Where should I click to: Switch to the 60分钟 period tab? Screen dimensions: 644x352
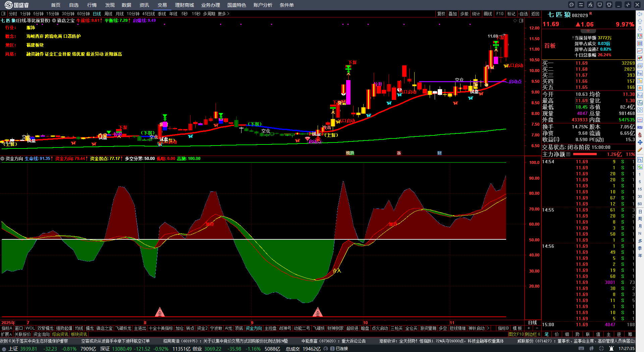(84, 14)
